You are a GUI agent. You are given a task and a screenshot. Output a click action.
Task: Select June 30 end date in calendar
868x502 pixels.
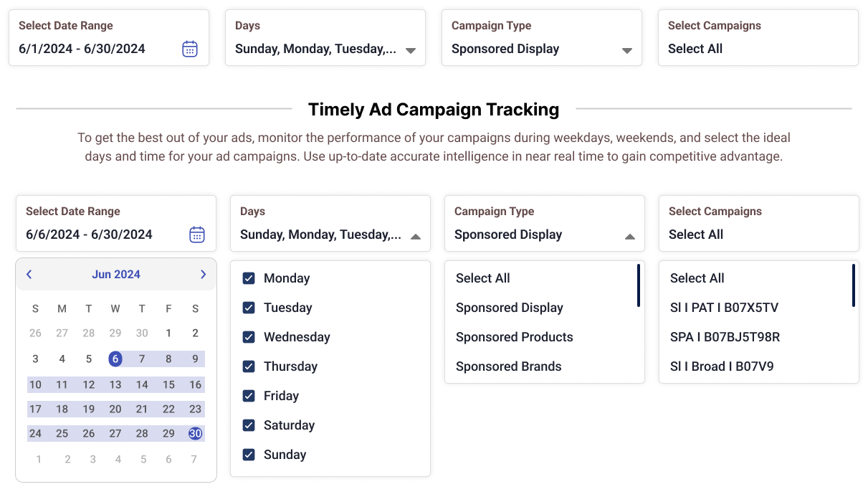click(195, 433)
